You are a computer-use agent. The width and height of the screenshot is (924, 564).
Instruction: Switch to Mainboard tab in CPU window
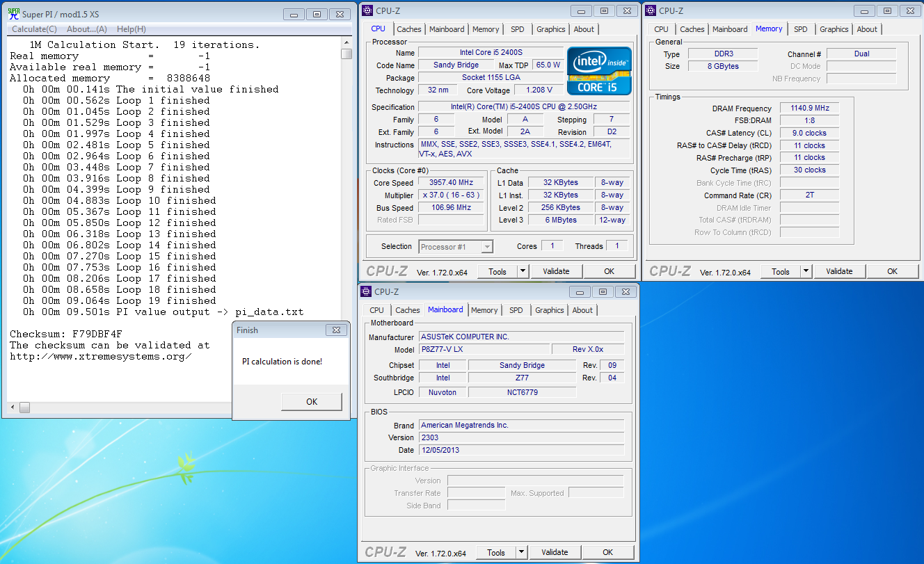click(x=447, y=29)
